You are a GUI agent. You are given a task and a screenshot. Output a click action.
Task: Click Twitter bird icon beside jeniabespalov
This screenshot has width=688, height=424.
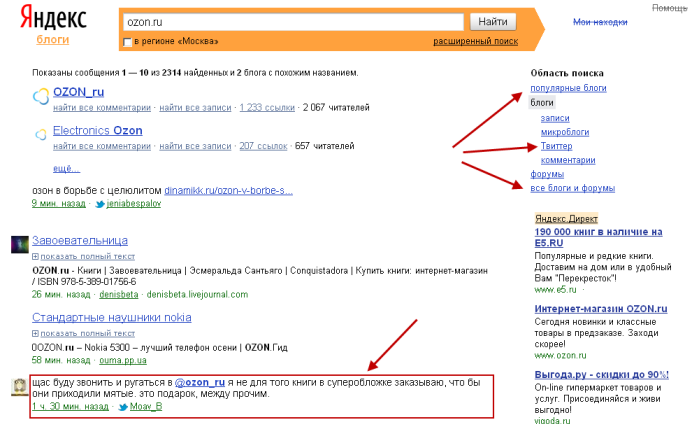coord(99,203)
